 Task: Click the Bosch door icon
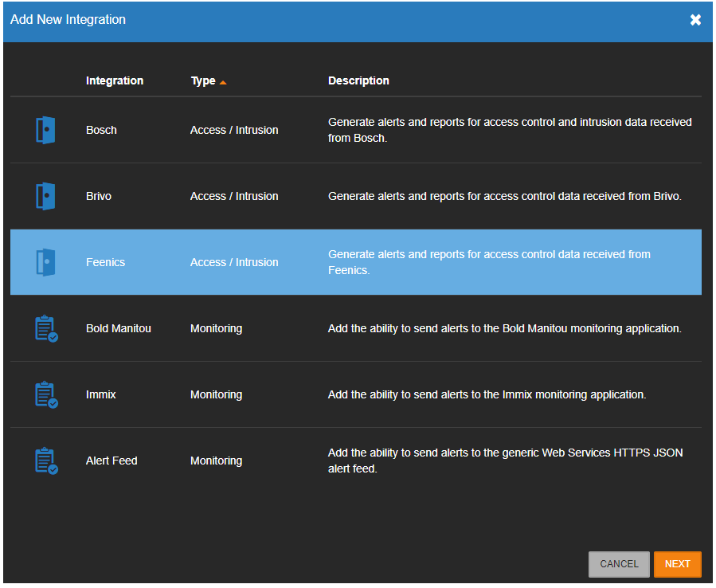[45, 130]
